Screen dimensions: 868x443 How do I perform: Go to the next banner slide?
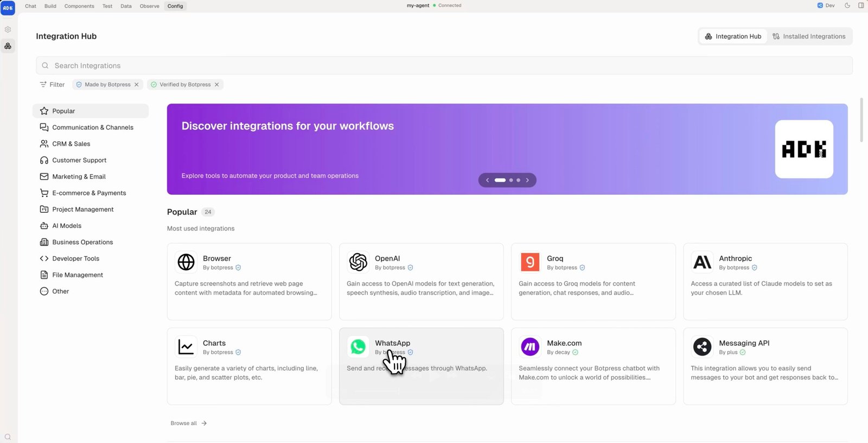pos(527,180)
